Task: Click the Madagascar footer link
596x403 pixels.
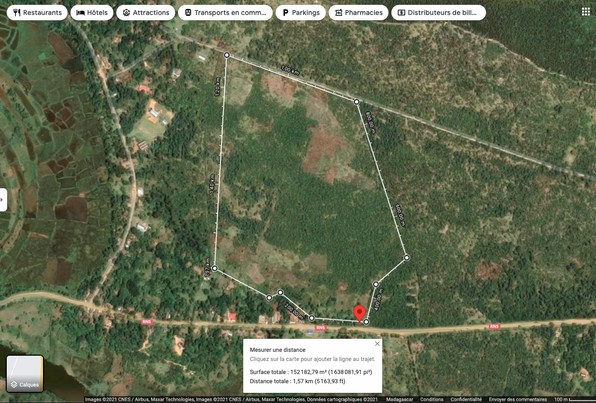Action: 399,400
